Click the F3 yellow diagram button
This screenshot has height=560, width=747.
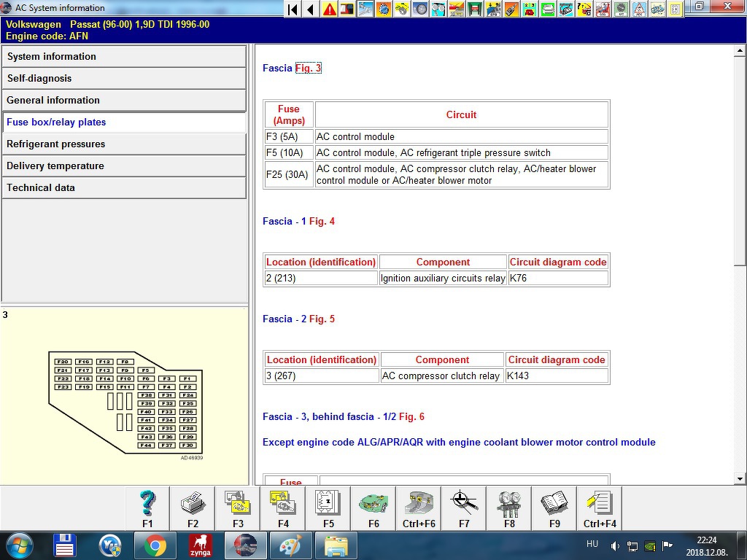[x=238, y=508]
